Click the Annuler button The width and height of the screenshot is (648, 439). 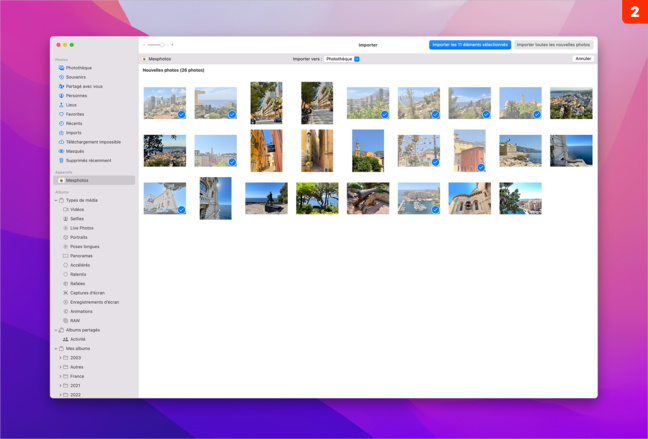coord(582,59)
